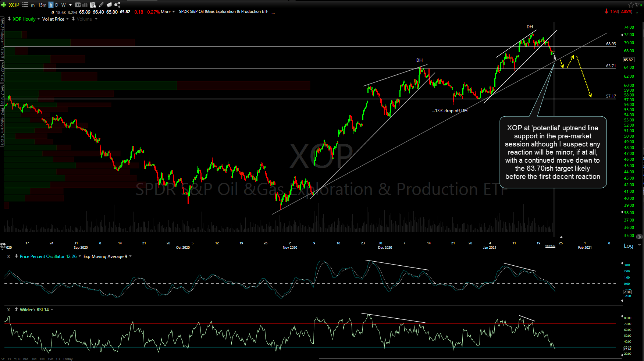
Task: Click move arrows beside Wilder's RSI
Action: [16, 309]
